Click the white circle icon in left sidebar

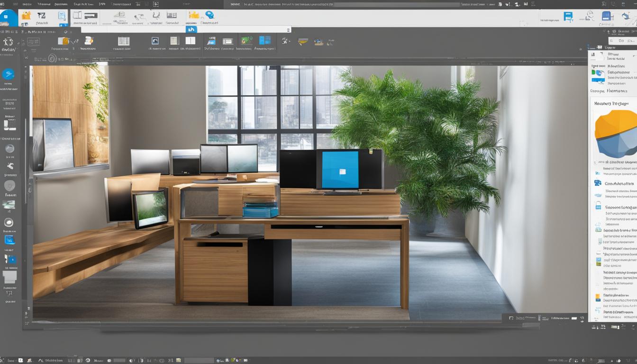[x=9, y=222]
